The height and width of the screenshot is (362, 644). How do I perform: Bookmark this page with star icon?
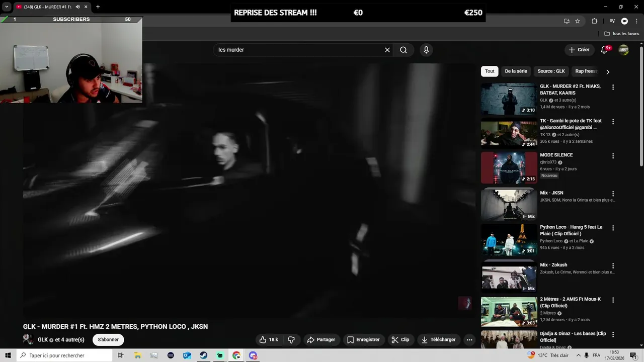(x=578, y=21)
